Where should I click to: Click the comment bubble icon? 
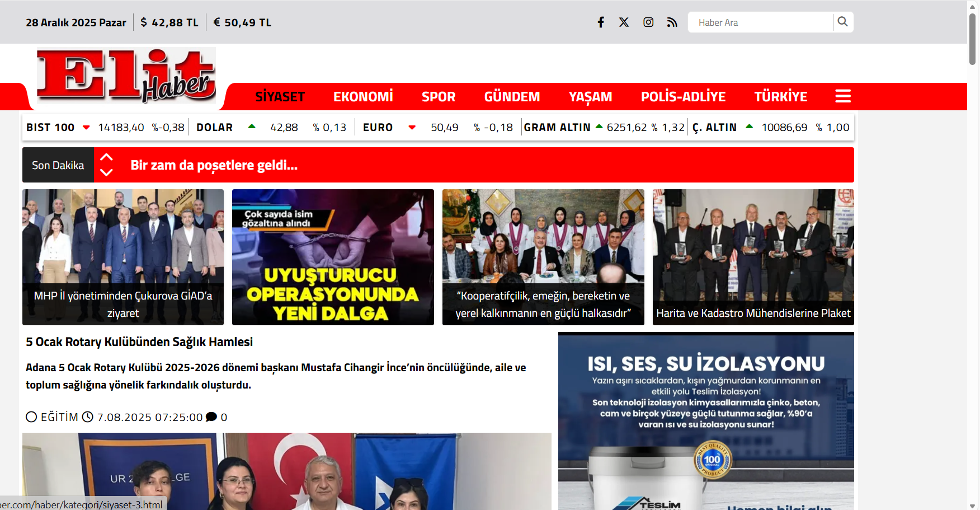coord(211,417)
